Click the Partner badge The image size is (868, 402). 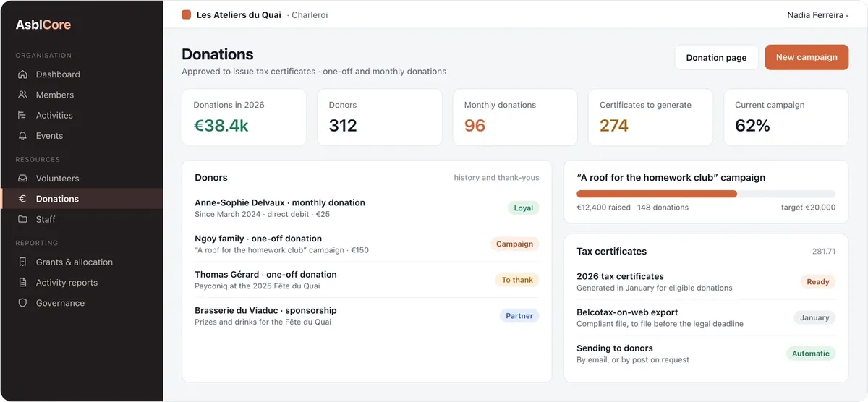[x=519, y=316]
